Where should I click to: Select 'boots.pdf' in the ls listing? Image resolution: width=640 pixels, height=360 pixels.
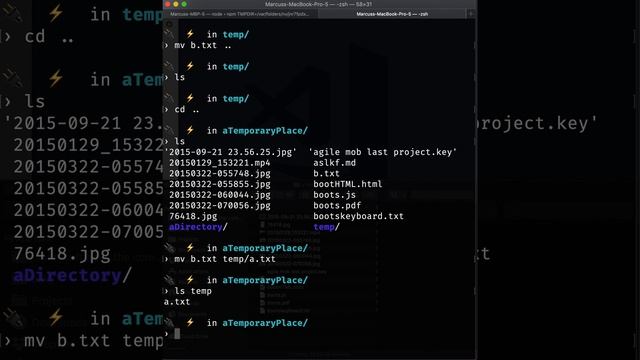(x=337, y=205)
